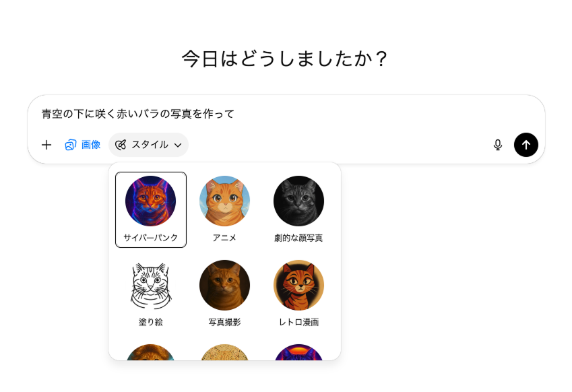Click the palette icon in スタイル button
The image size is (572, 392).
[x=121, y=145]
